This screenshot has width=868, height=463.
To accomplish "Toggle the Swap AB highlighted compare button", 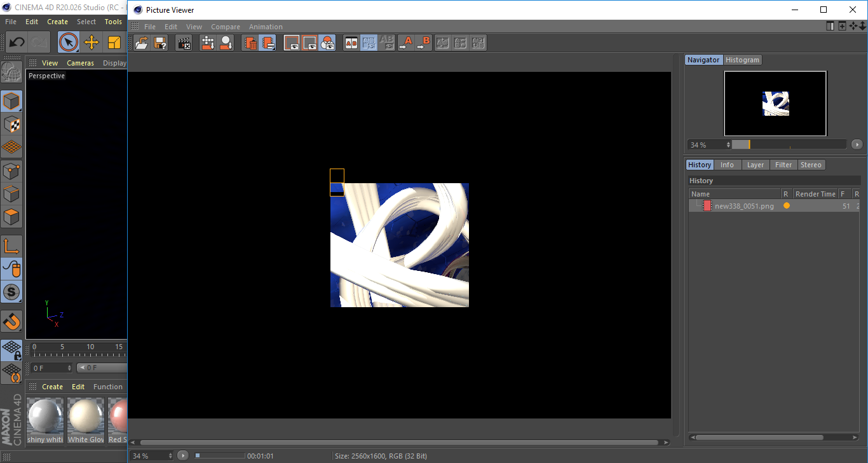I will coord(369,43).
